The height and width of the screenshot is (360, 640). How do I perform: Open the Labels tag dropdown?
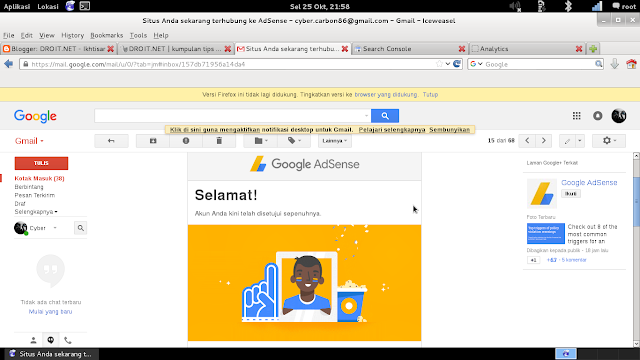(294, 141)
